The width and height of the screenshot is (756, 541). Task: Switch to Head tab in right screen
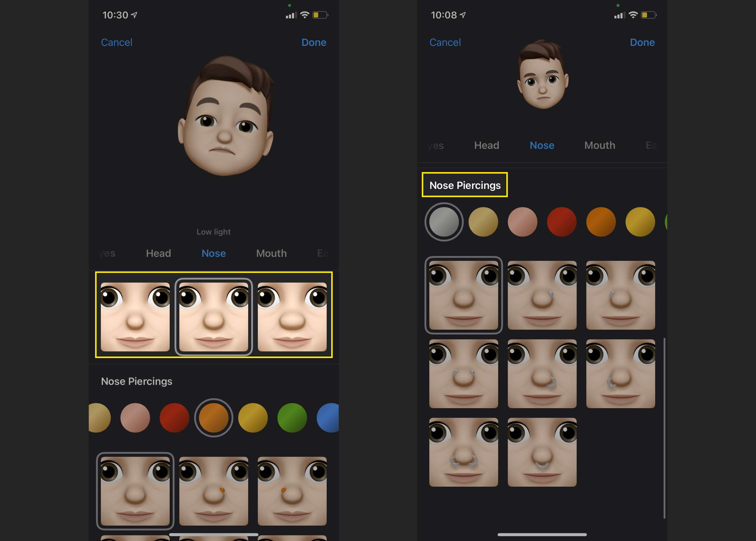point(486,145)
